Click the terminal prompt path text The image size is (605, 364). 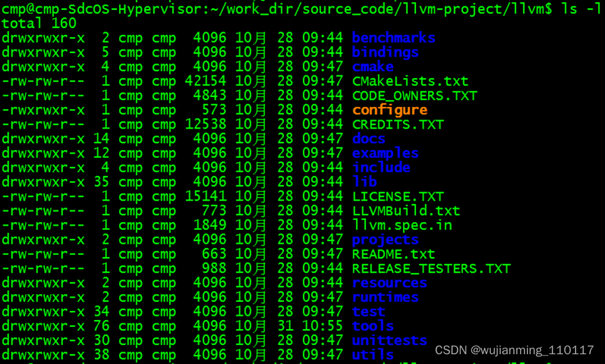(277, 9)
